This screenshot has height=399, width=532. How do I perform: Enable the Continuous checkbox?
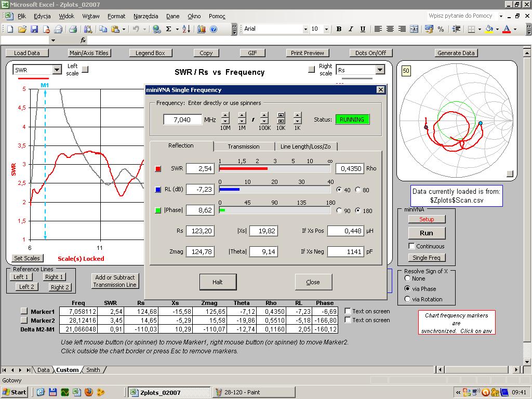(x=411, y=246)
